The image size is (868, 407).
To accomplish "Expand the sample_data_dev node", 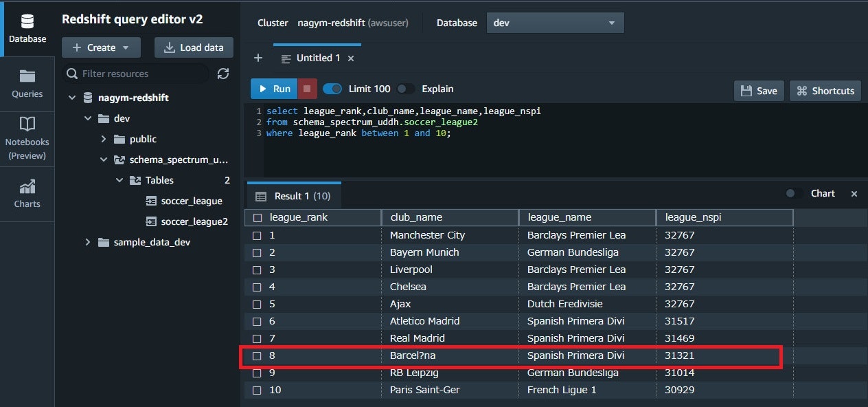I will [x=88, y=242].
